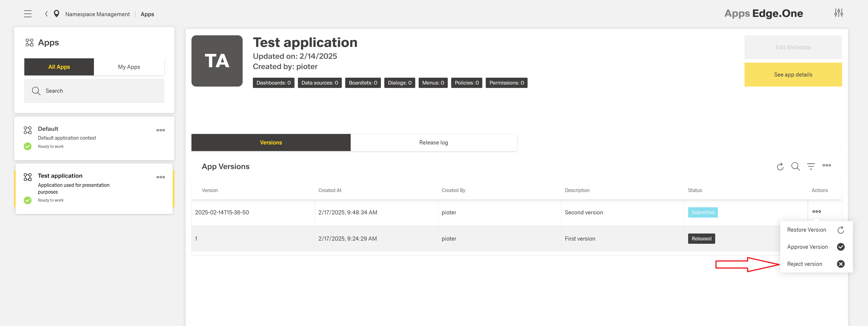Open the App Versions overflow menu
This screenshot has height=326, width=868.
pos(827,165)
